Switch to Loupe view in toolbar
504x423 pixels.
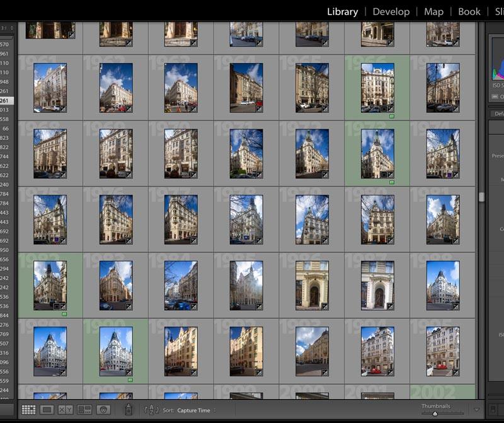[47, 410]
